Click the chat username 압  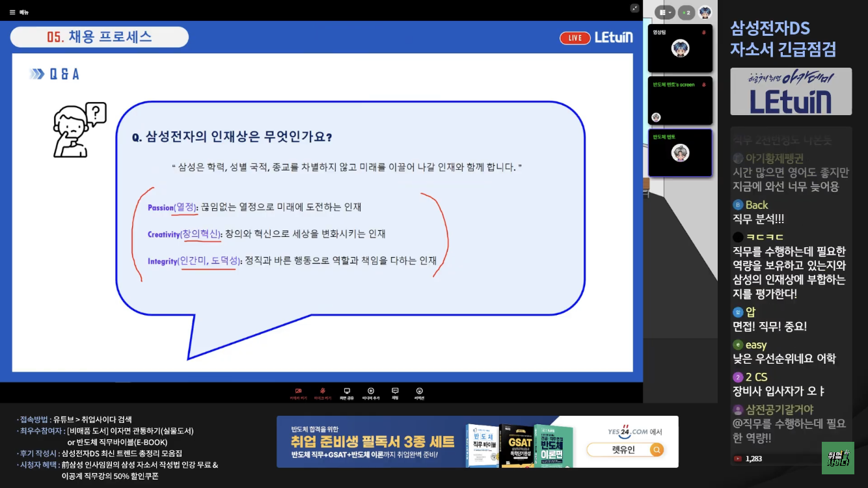click(x=751, y=312)
